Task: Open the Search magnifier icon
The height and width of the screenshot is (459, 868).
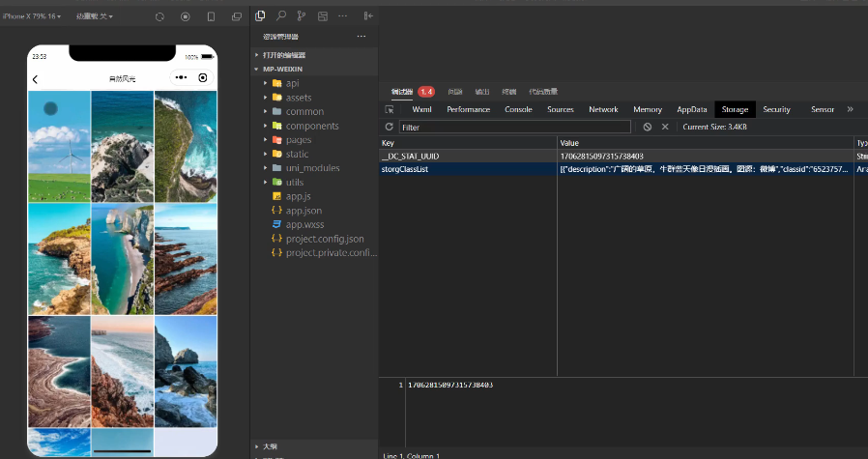Action: [281, 16]
